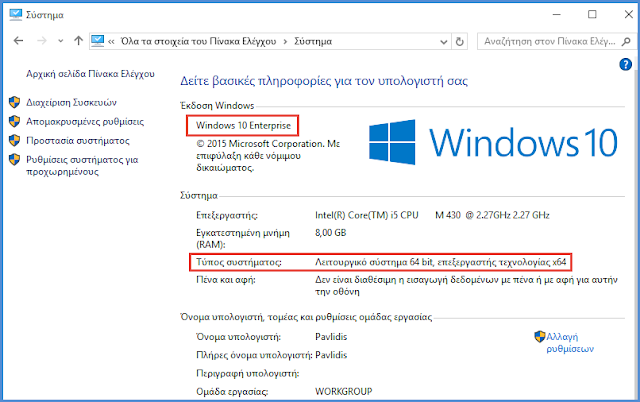Click the search magnifier icon
This screenshot has width=640, height=402.
pos(626,41)
